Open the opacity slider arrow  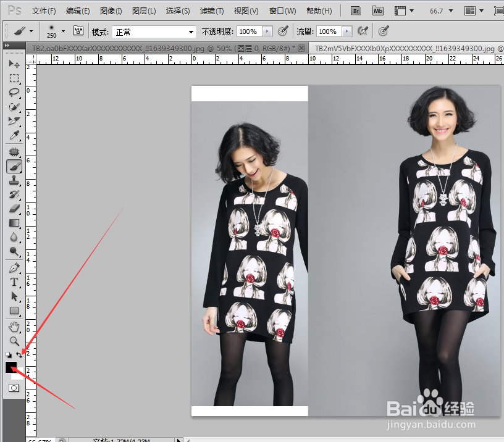pyautogui.click(x=267, y=31)
